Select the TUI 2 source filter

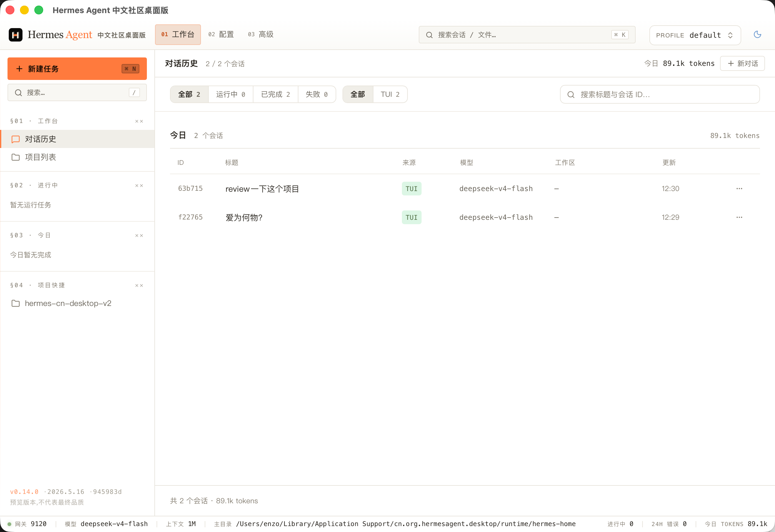tap(390, 94)
